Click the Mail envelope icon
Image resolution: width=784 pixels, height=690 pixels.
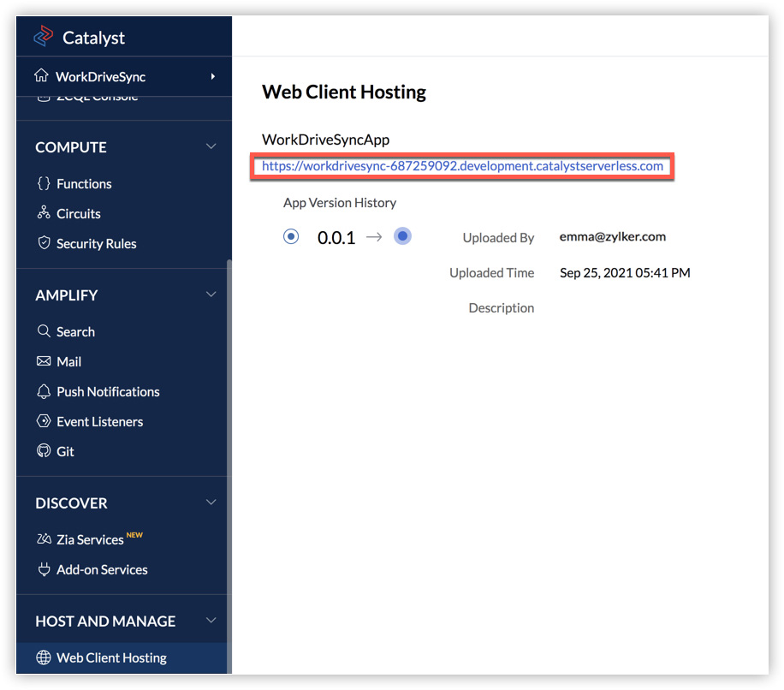pyautogui.click(x=44, y=361)
